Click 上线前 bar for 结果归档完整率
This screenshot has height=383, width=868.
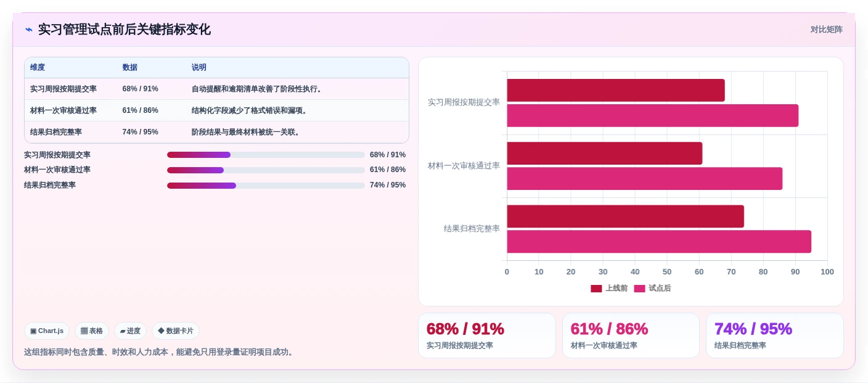point(626,216)
